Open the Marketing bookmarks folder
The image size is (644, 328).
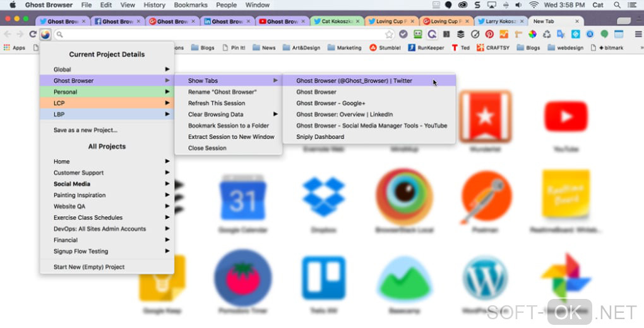tap(344, 47)
